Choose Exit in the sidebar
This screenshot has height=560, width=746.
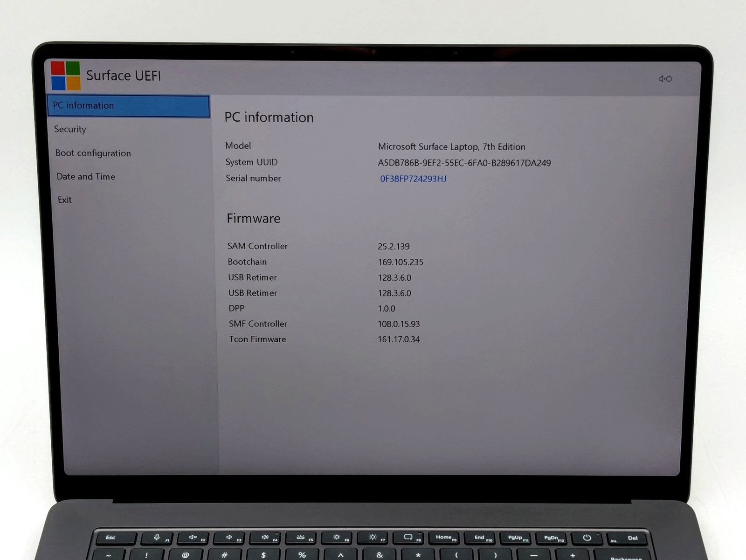(x=65, y=200)
